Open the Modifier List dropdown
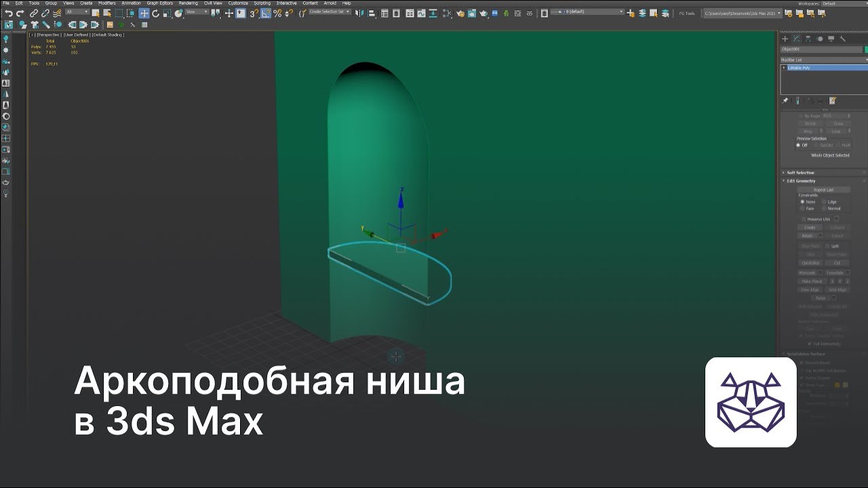Image resolution: width=868 pixels, height=488 pixels. pyautogui.click(x=823, y=60)
